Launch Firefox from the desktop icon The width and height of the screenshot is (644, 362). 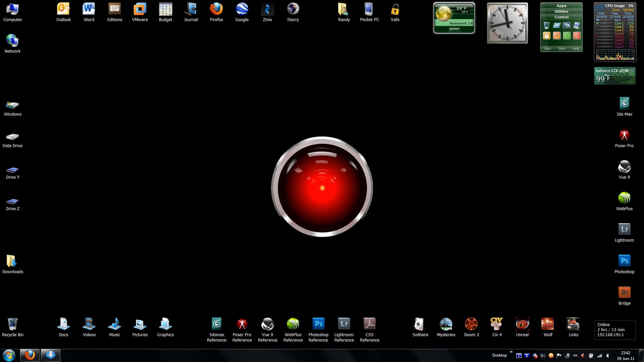coord(216,12)
